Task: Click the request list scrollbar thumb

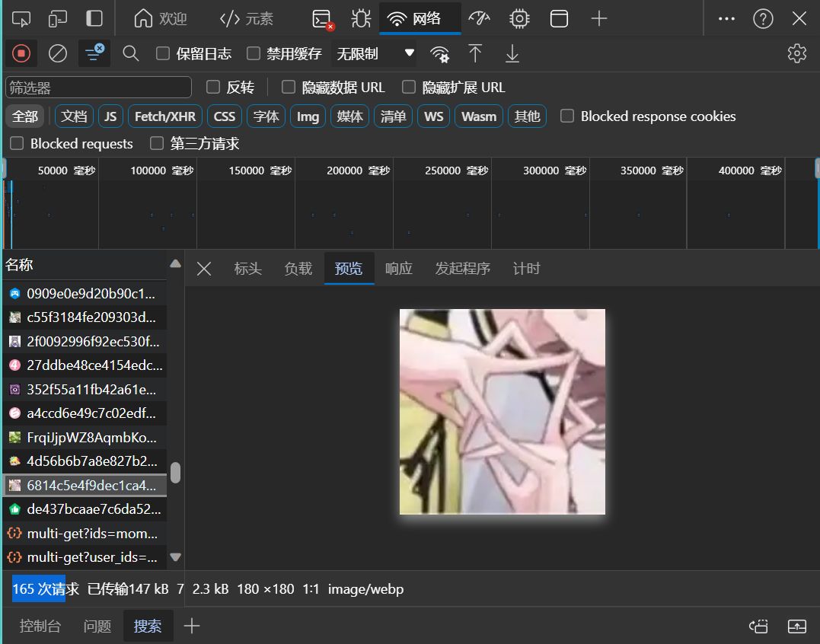Action: point(176,473)
